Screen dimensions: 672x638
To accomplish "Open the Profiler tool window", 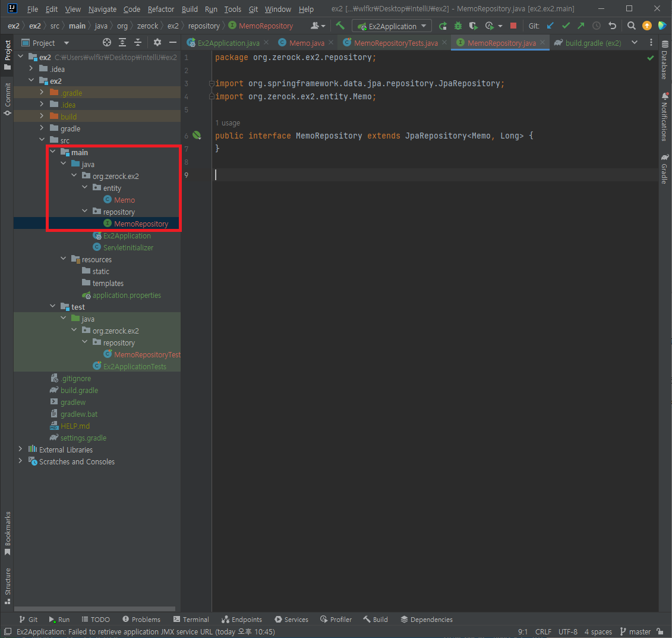I will click(x=336, y=619).
